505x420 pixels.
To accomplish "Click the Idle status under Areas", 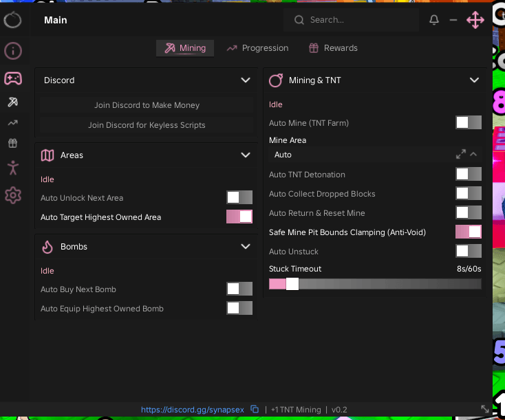I will click(47, 179).
